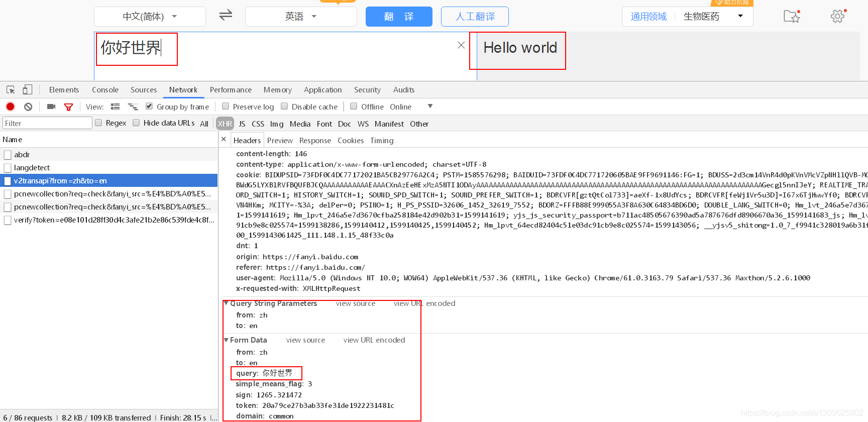The height and width of the screenshot is (422, 868).
Task: Open the target language 英语 dropdown
Action: tap(301, 17)
